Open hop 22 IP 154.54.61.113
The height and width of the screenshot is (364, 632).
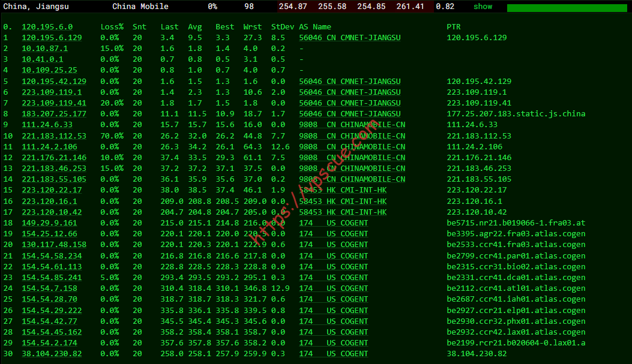pyautogui.click(x=52, y=267)
